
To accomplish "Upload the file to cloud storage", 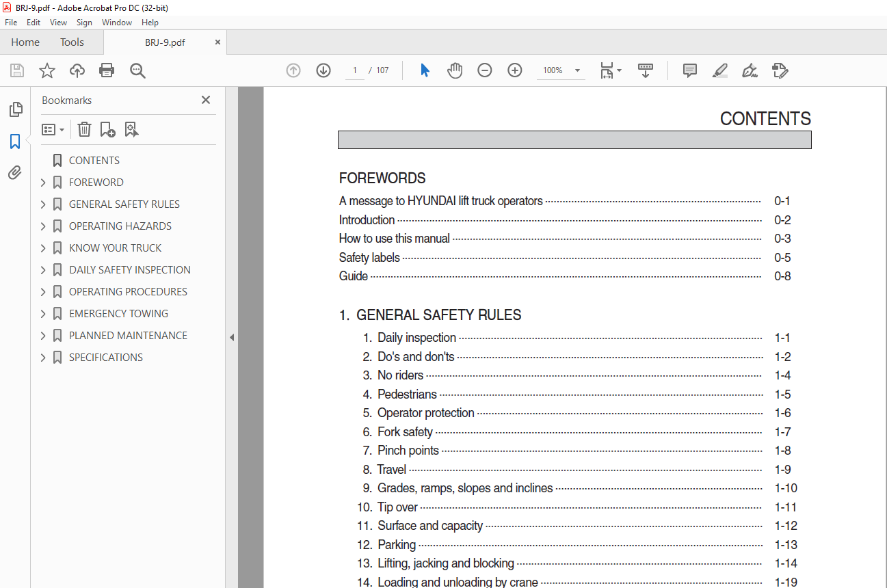I will 77,70.
